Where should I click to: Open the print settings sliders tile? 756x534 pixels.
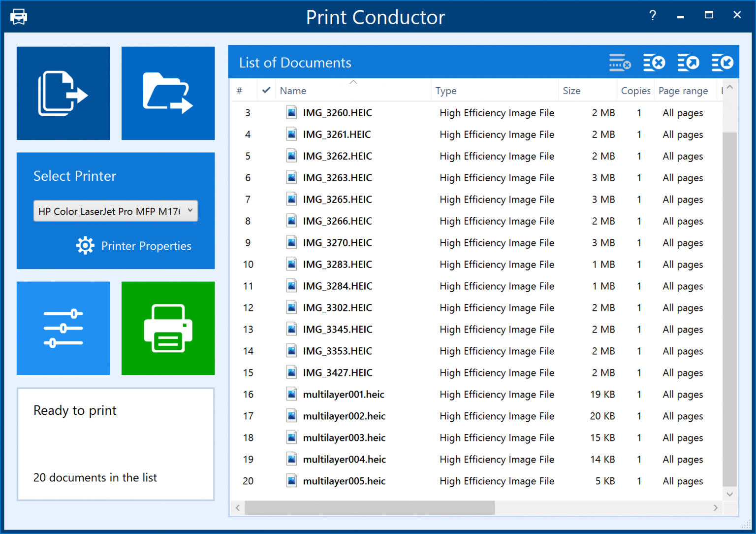tap(63, 328)
